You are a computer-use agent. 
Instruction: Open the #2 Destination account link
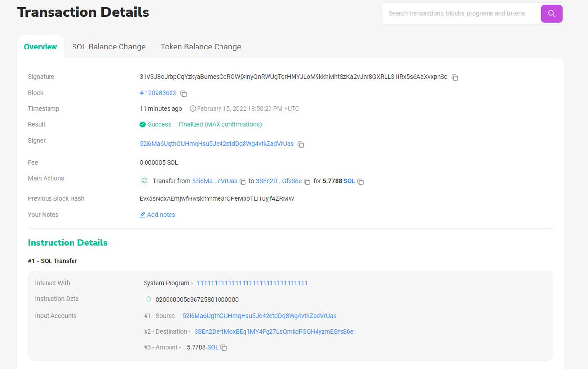click(274, 331)
